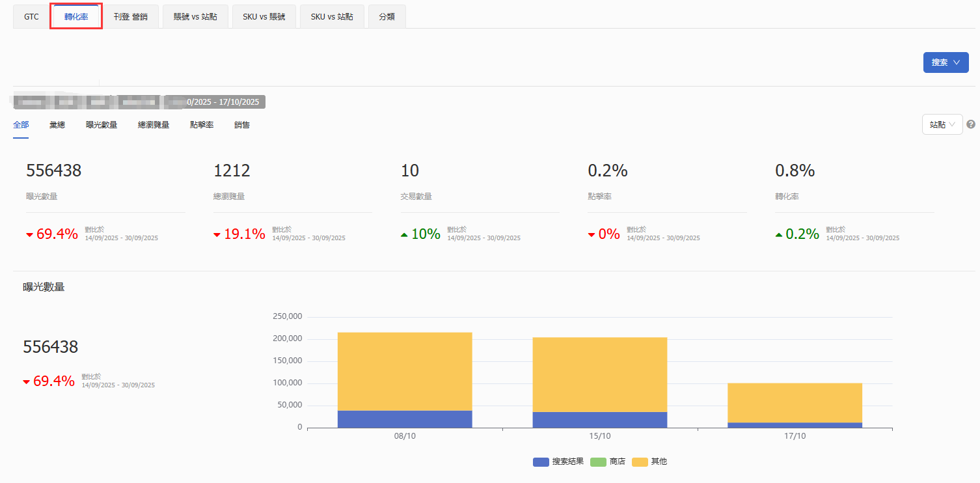Select the 轉化率 tab
This screenshot has width=980, height=483.
[x=76, y=17]
